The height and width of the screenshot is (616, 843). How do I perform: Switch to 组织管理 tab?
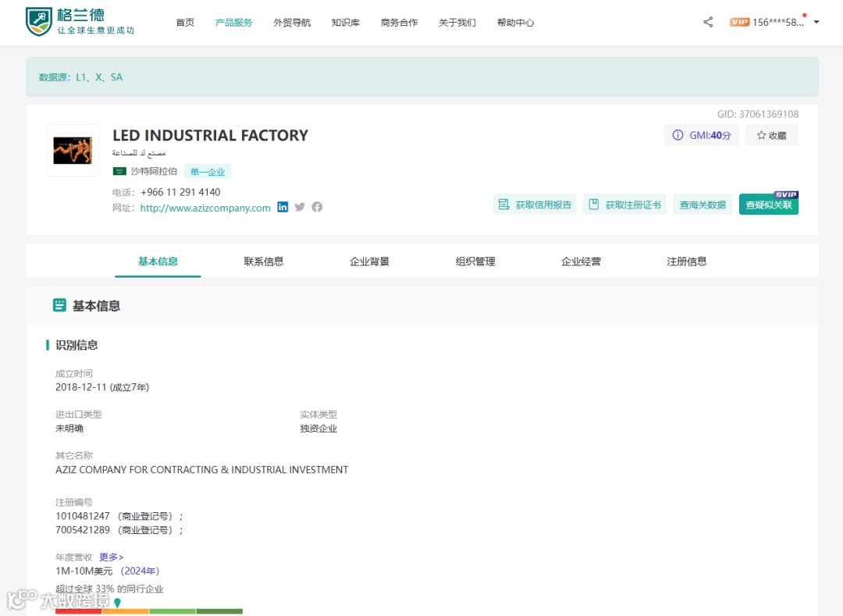click(475, 262)
